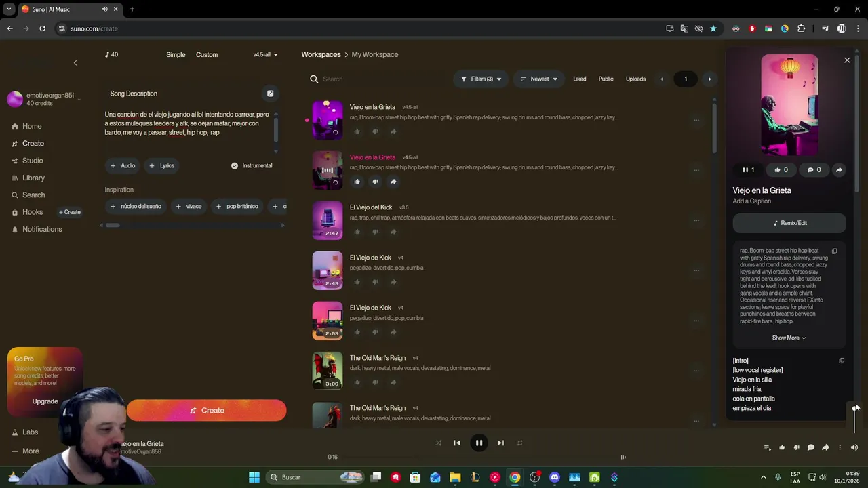The height and width of the screenshot is (488, 868).
Task: Like the El Viejo del Kick song
Action: coord(357,232)
